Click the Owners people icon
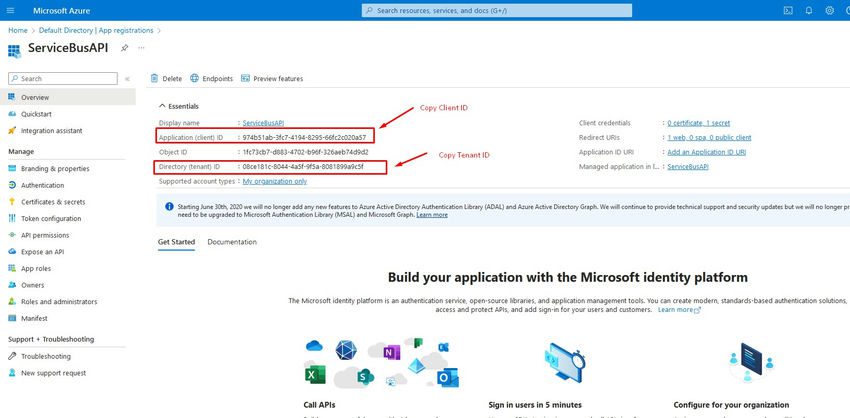Screen dimensions: 850x418 (12, 285)
